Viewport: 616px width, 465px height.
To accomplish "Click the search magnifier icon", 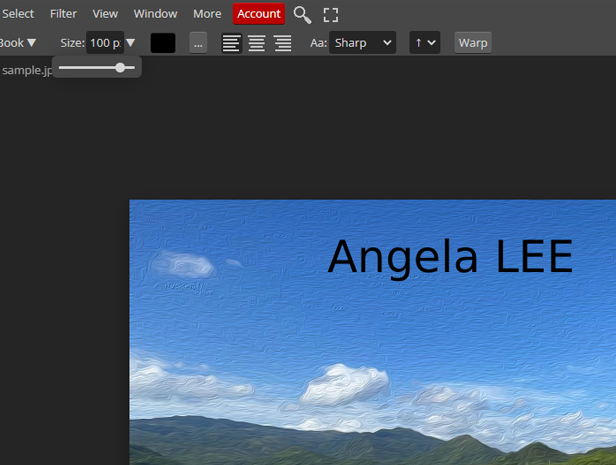I will click(x=302, y=14).
